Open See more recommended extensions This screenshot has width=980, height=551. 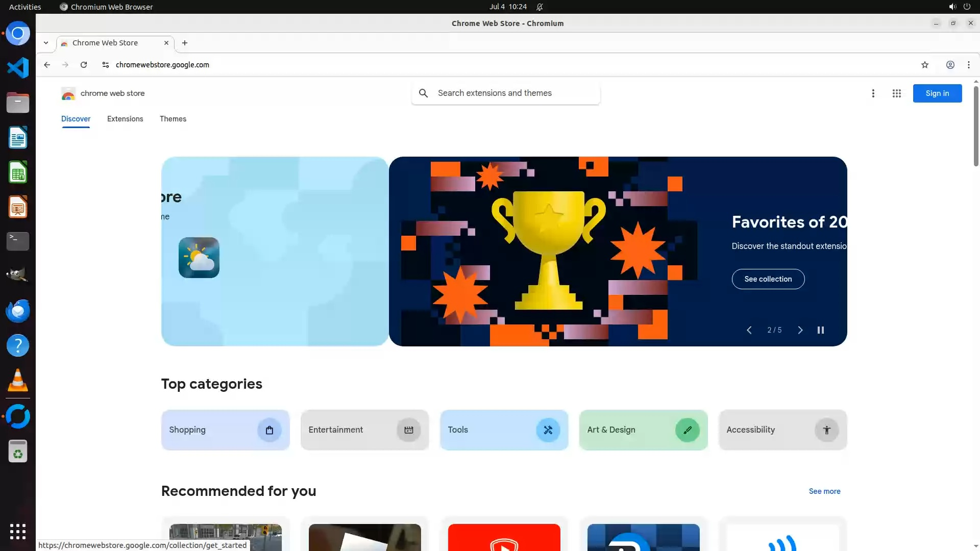click(824, 491)
